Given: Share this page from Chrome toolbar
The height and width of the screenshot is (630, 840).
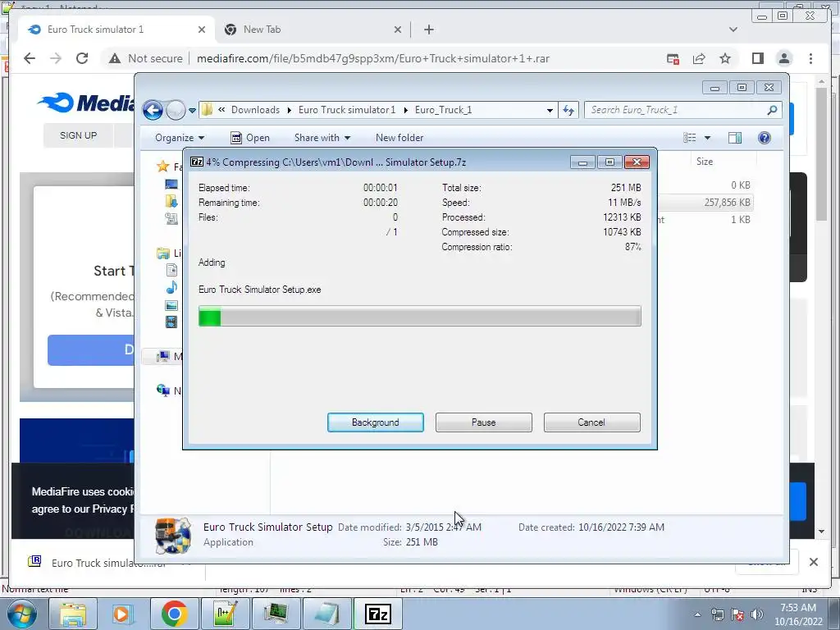Looking at the screenshot, I should pyautogui.click(x=699, y=58).
